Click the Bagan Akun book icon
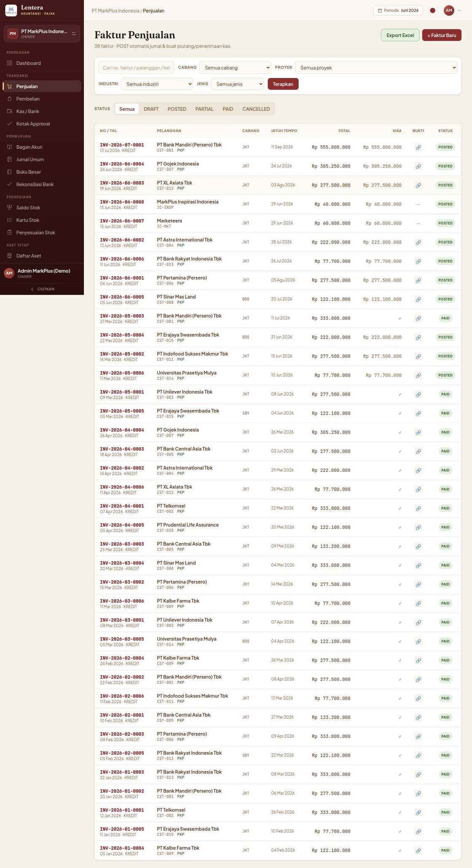472x868 pixels. (x=10, y=147)
